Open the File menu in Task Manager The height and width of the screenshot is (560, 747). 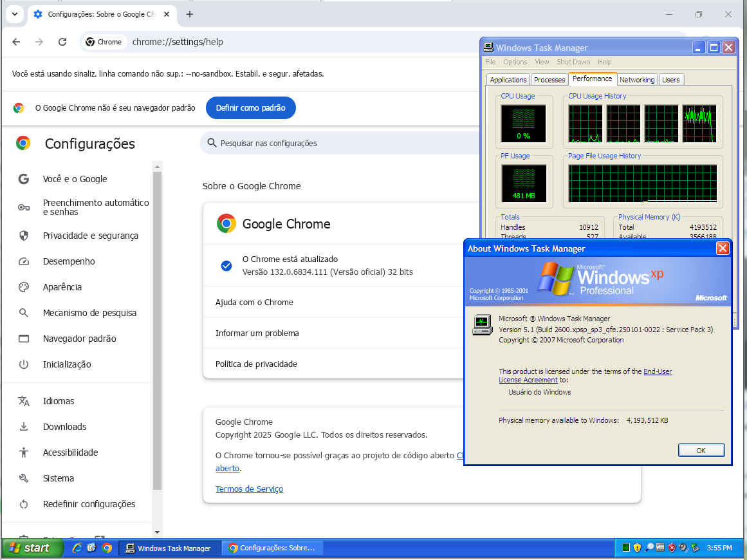[x=490, y=62]
